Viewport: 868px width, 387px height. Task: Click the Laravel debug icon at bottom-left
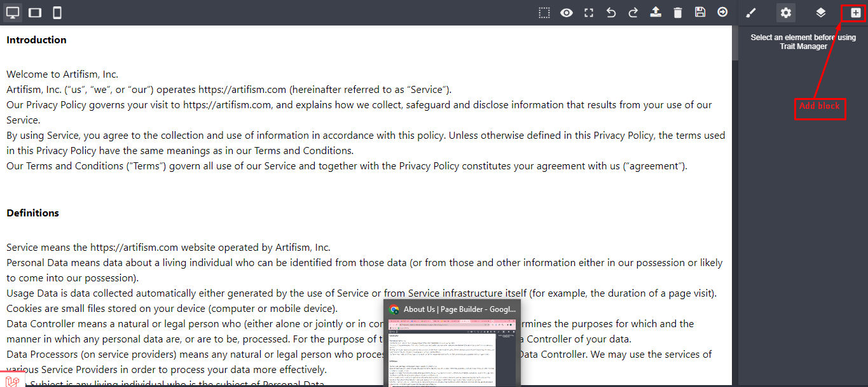click(x=11, y=380)
